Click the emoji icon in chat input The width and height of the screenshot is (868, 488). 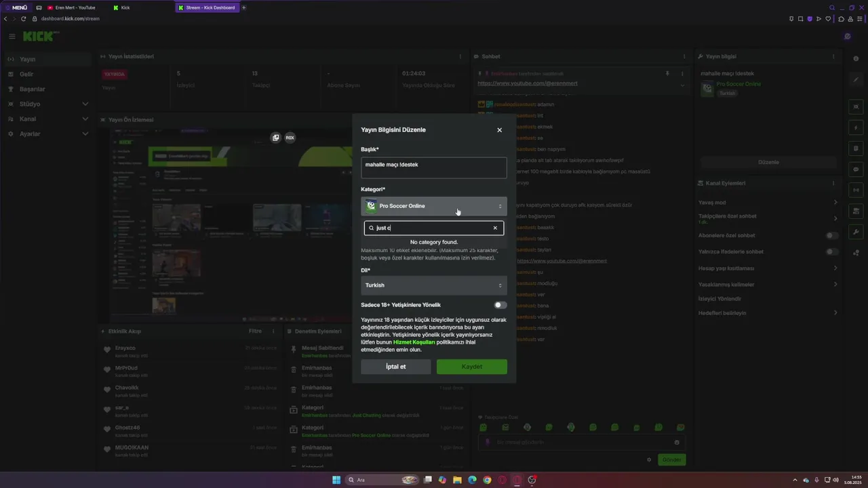[677, 442]
